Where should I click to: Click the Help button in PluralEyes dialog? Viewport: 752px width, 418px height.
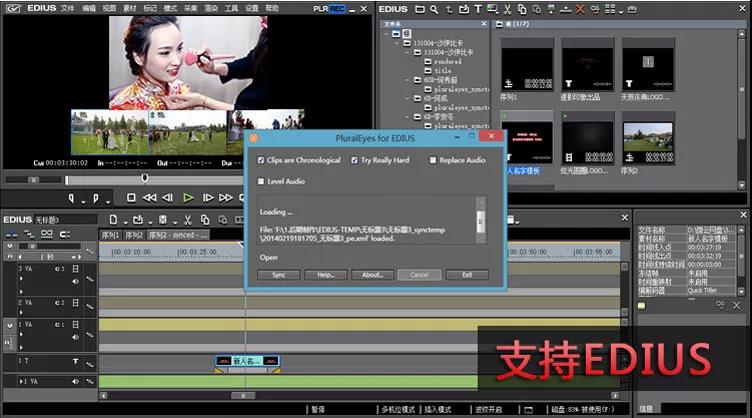pos(326,275)
